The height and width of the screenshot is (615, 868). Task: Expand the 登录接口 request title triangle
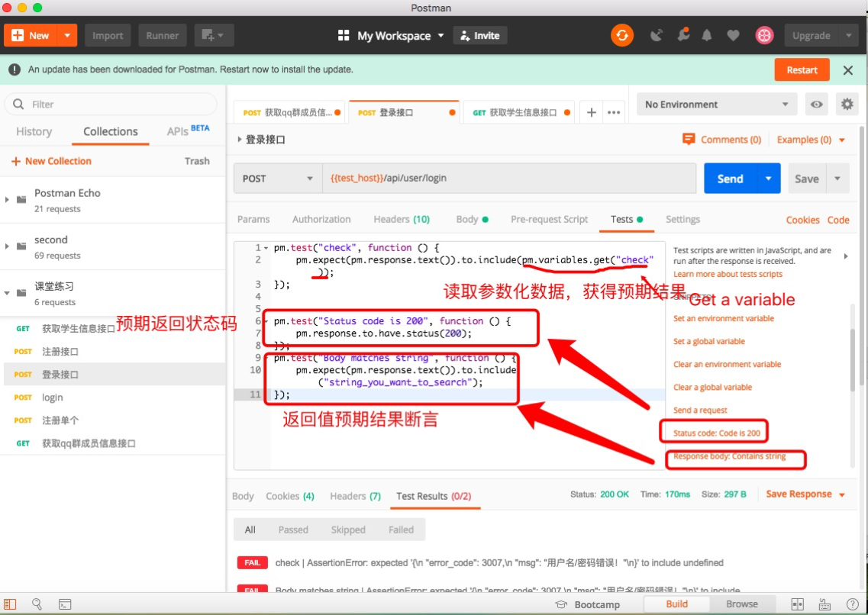click(x=239, y=140)
